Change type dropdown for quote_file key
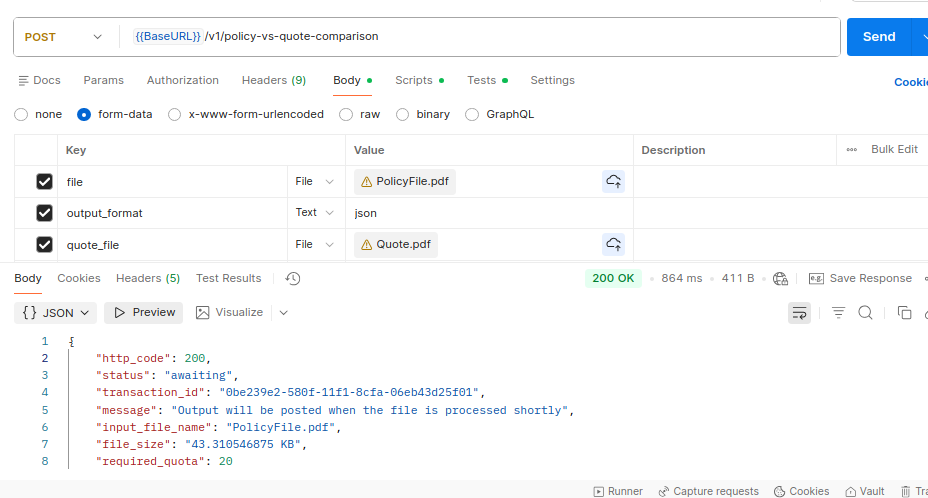Viewport: 928px width, 498px height. [x=315, y=244]
